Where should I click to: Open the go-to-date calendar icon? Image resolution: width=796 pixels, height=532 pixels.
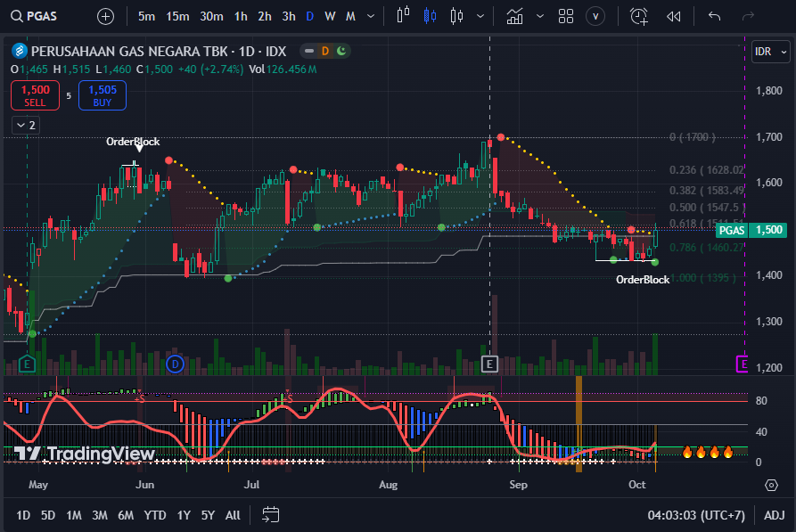coord(271,515)
